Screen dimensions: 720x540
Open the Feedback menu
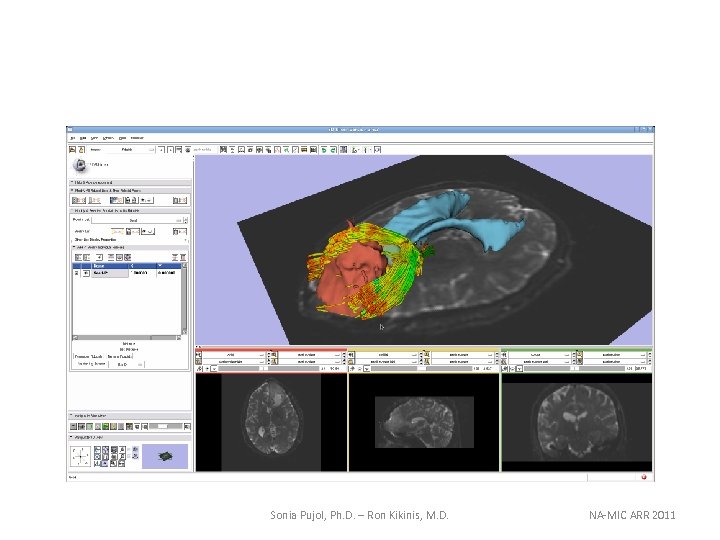pos(137,138)
